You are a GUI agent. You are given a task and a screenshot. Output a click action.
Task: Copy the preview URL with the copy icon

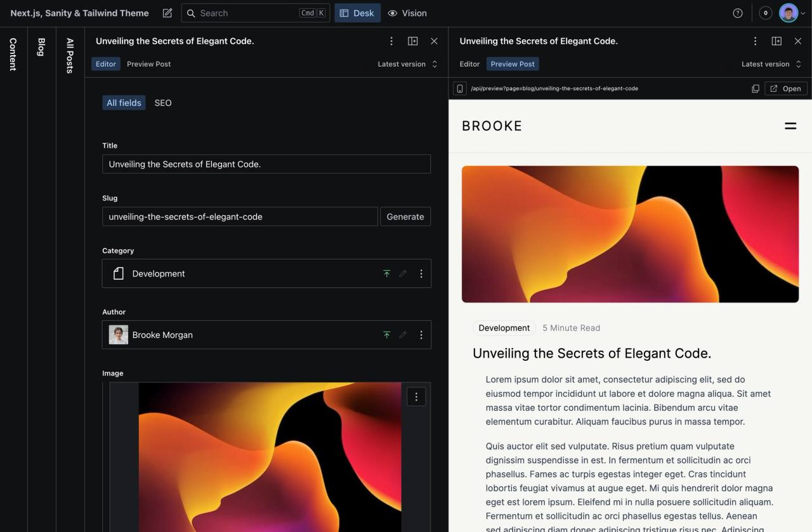pyautogui.click(x=756, y=88)
